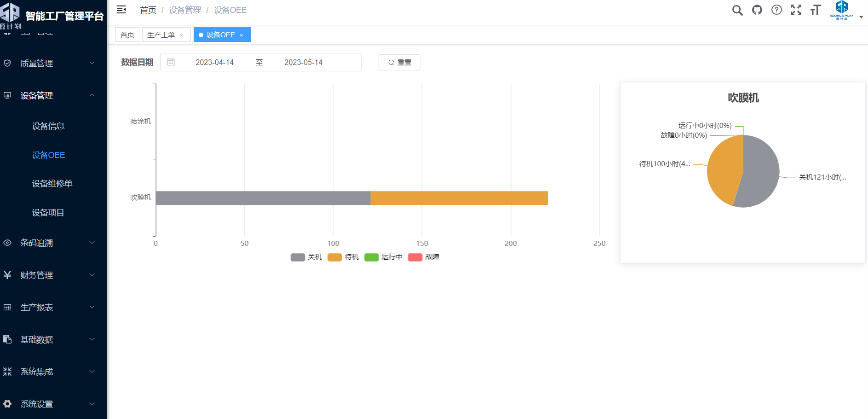The height and width of the screenshot is (419, 868).
Task: Collapse the sidebar with the hamburger icon
Action: (x=121, y=10)
